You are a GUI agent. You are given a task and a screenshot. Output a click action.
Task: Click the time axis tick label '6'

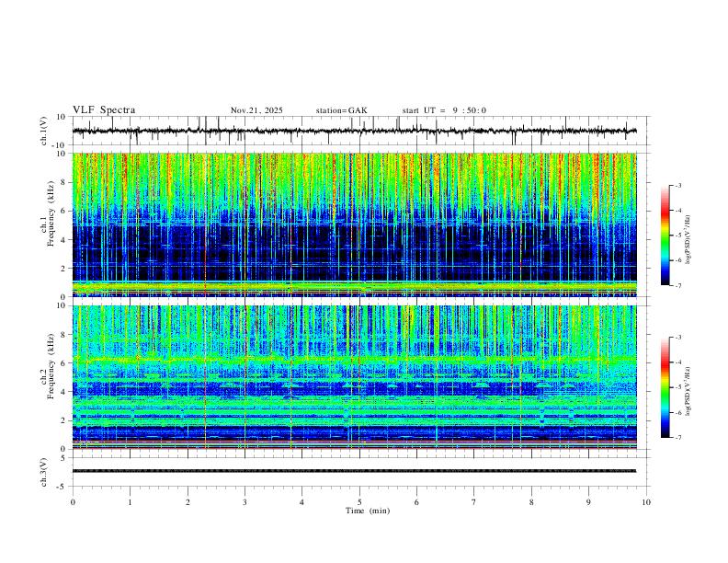(416, 502)
